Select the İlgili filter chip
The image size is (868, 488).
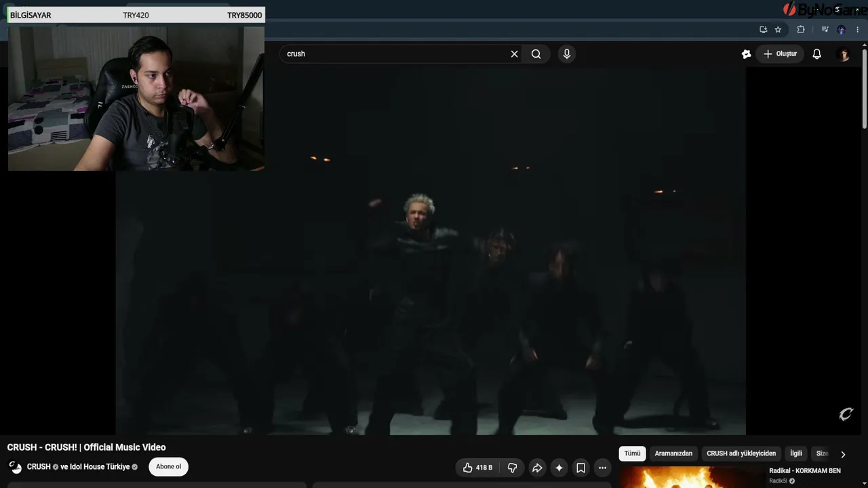(796, 453)
